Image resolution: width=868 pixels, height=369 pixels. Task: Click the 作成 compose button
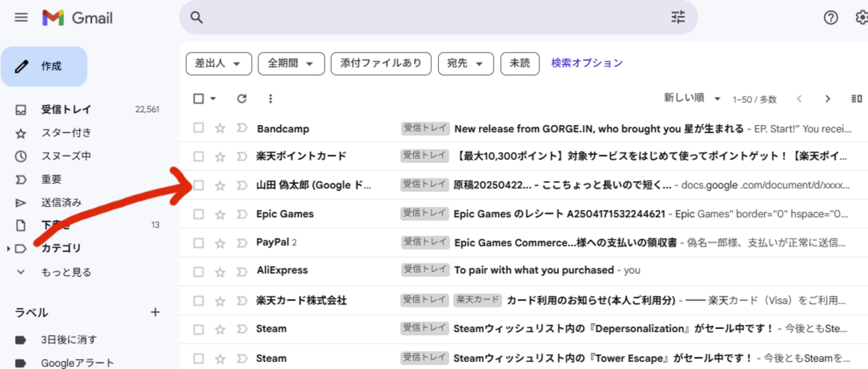tap(44, 66)
